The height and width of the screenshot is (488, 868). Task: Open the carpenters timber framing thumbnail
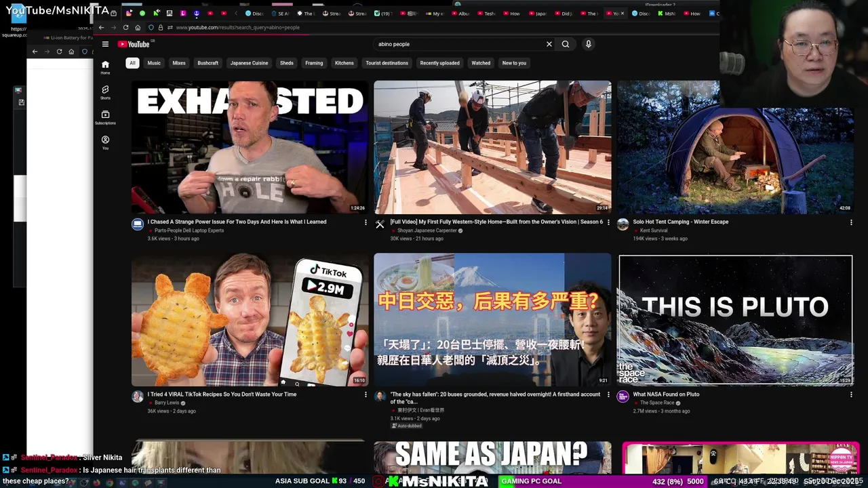click(x=492, y=147)
